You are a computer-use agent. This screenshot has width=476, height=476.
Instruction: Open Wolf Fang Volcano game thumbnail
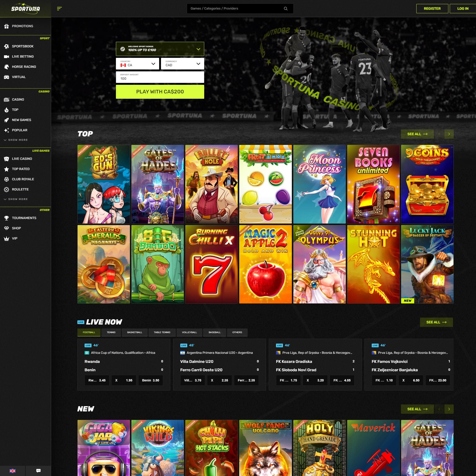coord(265,448)
